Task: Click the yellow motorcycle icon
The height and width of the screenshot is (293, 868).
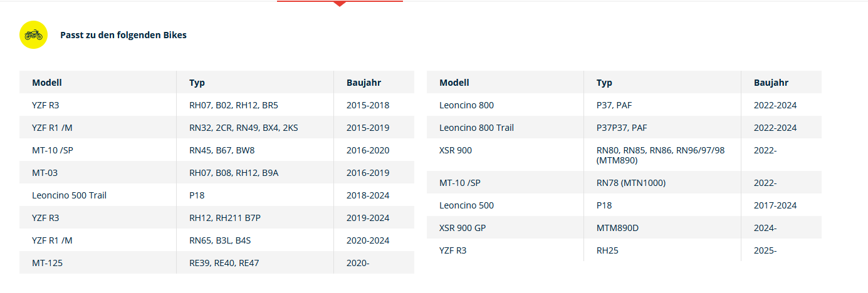Action: 34,35
